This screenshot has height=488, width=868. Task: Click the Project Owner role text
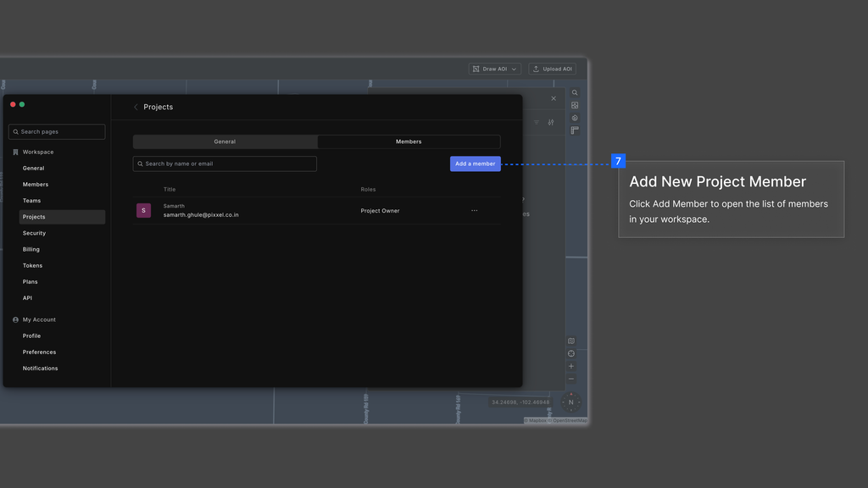pyautogui.click(x=380, y=211)
